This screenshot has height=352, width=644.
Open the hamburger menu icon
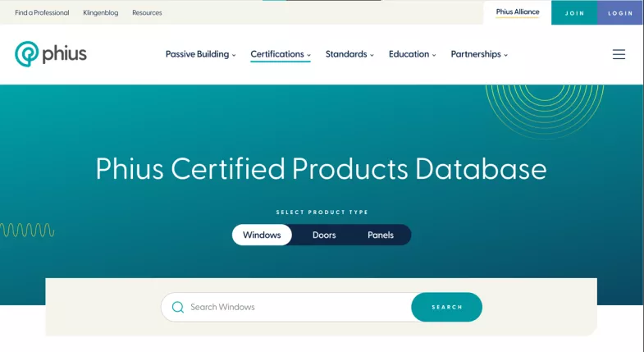click(x=619, y=54)
